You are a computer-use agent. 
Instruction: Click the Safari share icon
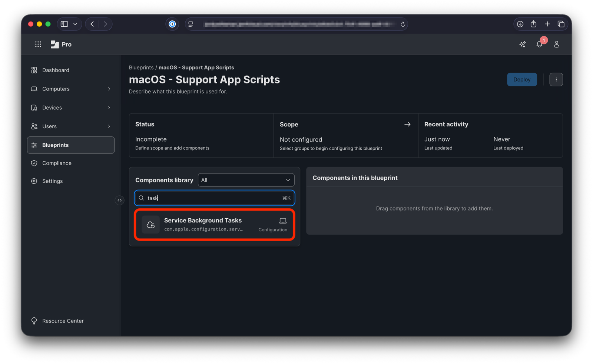pos(533,24)
